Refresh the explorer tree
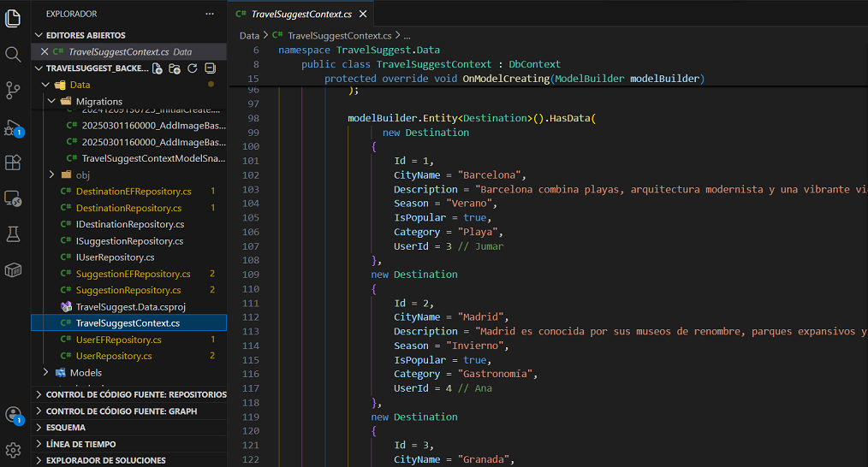This screenshot has width=868, height=467. (x=192, y=68)
